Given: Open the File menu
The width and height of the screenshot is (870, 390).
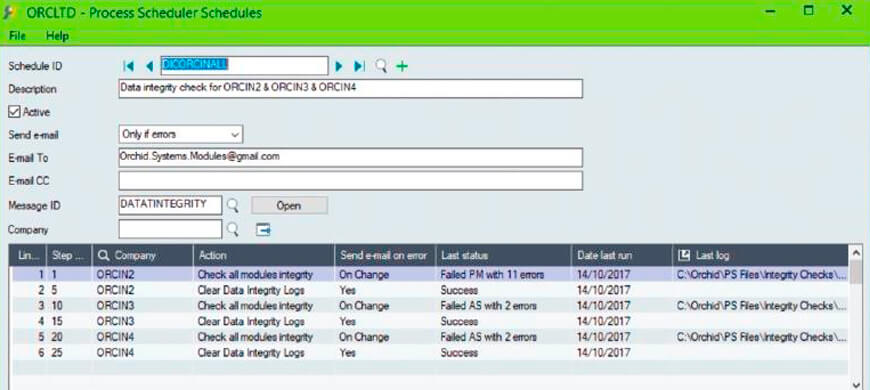Looking at the screenshot, I should point(17,36).
